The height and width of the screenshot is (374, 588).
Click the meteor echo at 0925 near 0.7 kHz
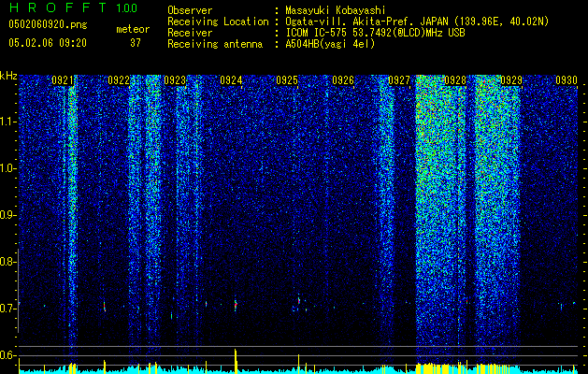(299, 300)
